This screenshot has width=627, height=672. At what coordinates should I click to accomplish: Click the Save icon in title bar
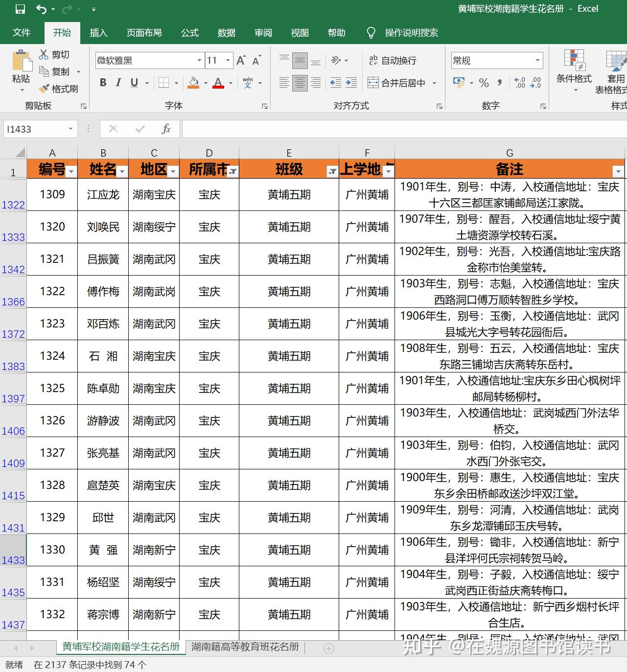coord(20,9)
